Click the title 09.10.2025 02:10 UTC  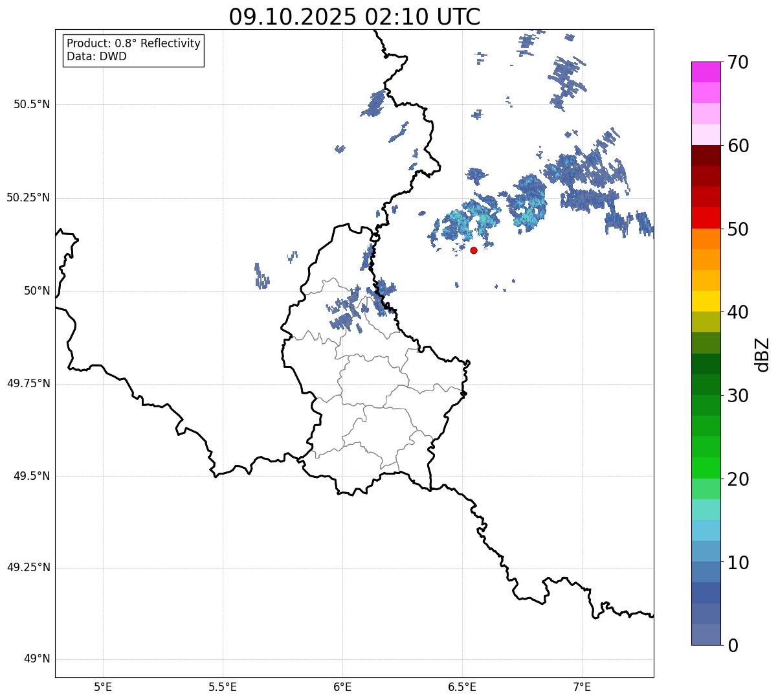[355, 16]
